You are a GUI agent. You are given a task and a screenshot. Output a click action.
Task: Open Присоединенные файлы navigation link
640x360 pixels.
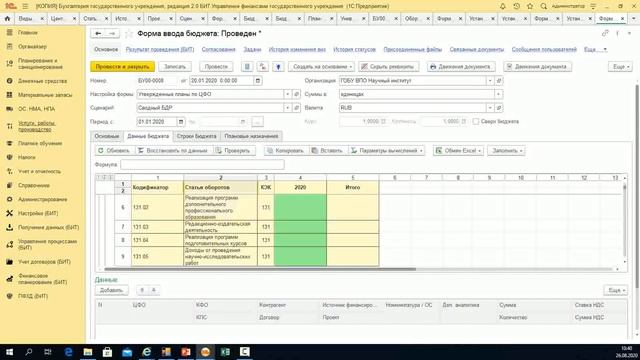coord(413,49)
